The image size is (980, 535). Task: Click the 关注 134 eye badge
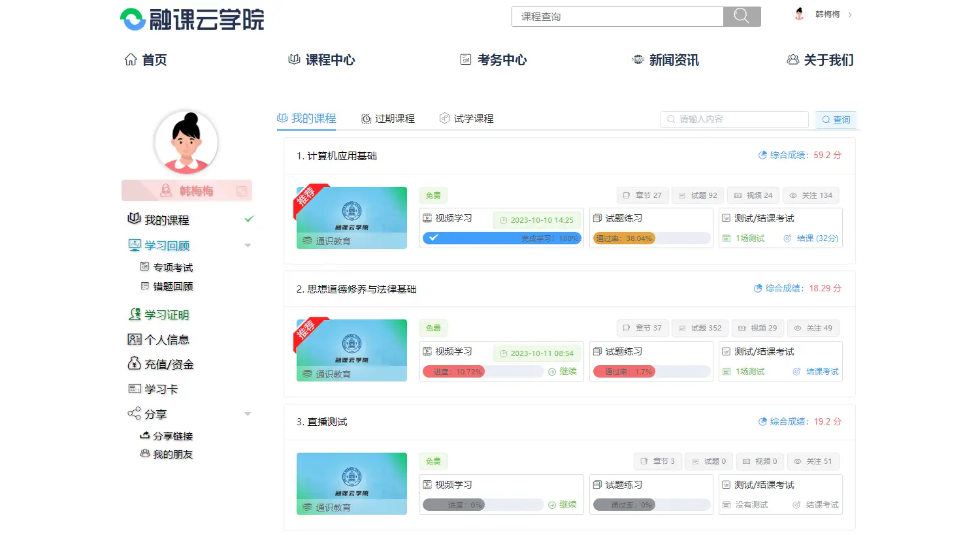(x=811, y=195)
